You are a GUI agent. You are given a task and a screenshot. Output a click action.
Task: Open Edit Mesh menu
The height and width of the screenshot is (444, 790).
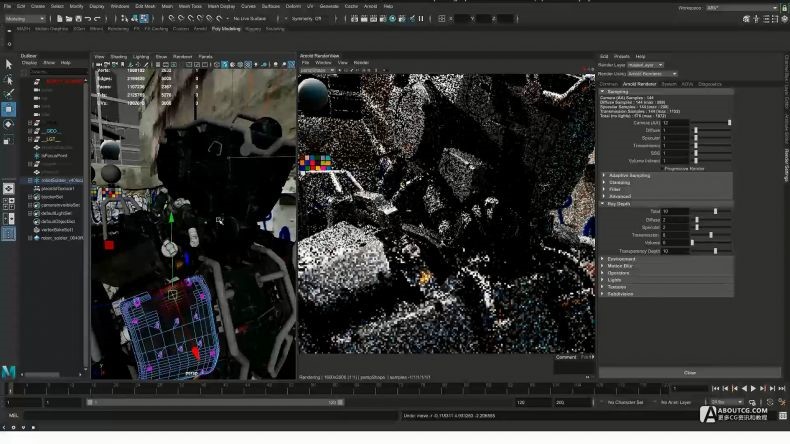(x=145, y=7)
